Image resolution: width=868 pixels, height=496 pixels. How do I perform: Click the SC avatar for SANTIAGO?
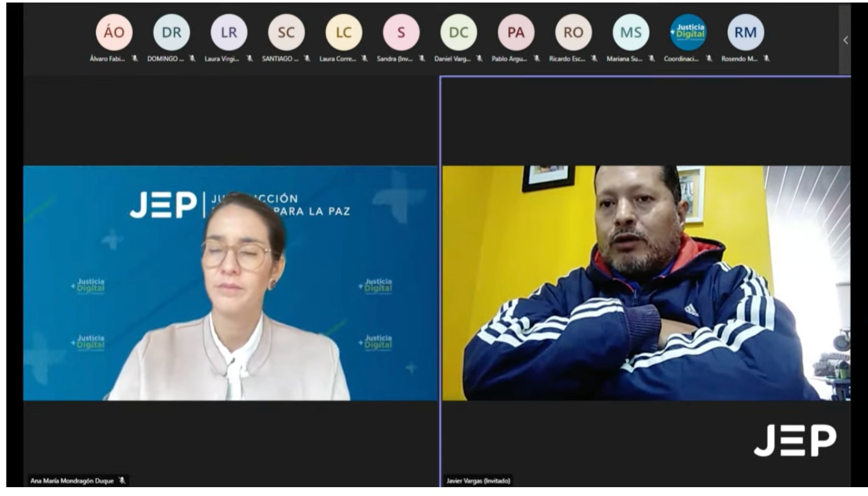pyautogui.click(x=286, y=32)
